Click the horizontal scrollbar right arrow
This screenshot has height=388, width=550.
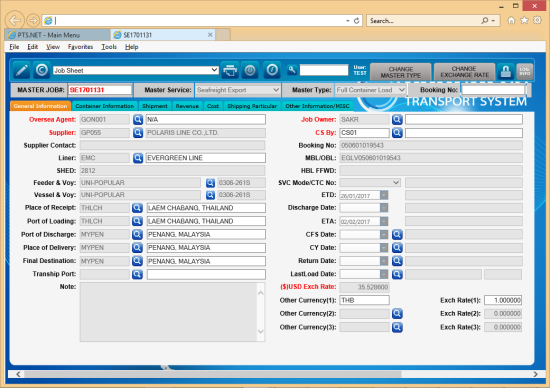point(535,374)
